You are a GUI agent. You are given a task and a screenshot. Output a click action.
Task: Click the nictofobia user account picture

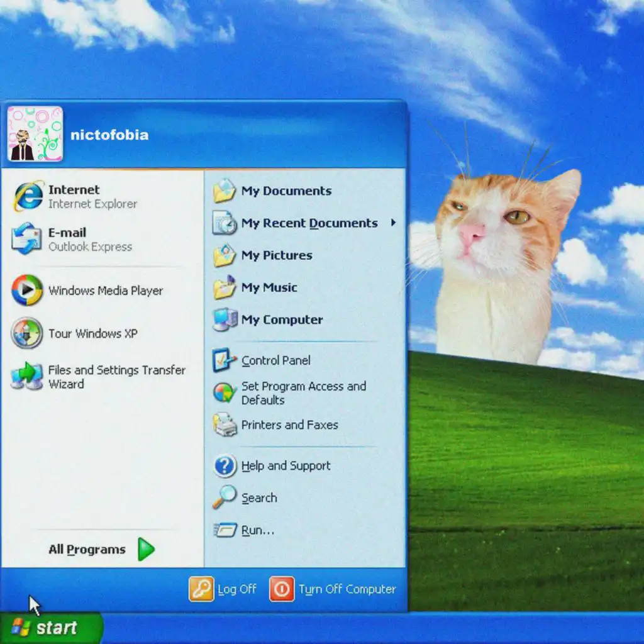pyautogui.click(x=35, y=134)
